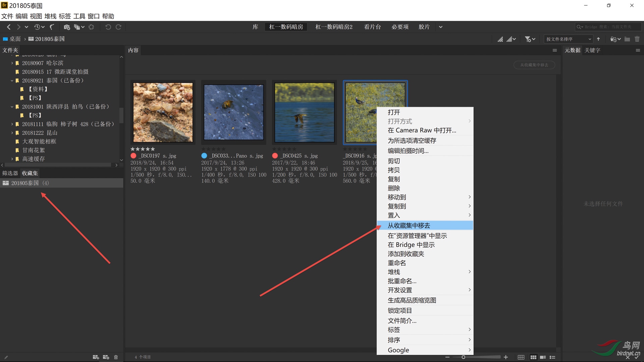Image resolution: width=644 pixels, height=362 pixels.
Task: Expand the 20180907 哈尔滨 folder
Action: pyautogui.click(x=12, y=63)
